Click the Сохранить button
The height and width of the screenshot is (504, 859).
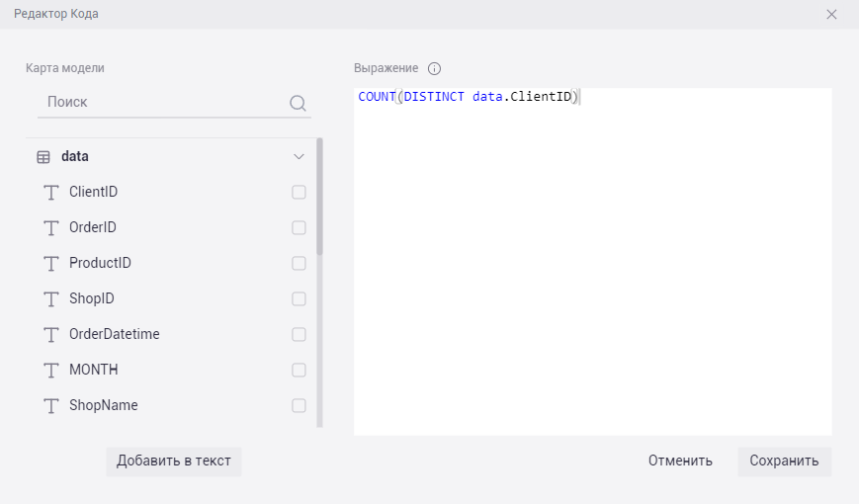(784, 462)
